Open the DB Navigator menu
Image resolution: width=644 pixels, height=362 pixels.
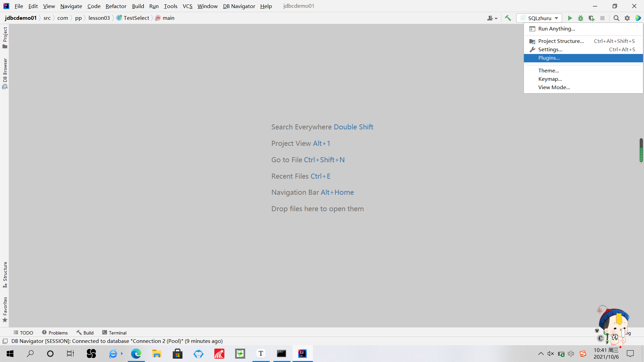(239, 6)
